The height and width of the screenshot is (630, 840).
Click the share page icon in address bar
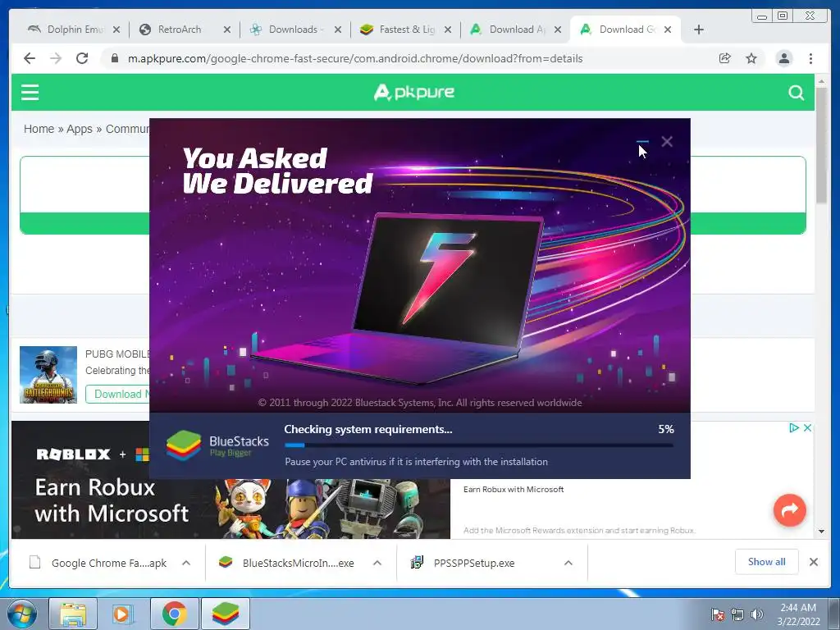pos(724,58)
